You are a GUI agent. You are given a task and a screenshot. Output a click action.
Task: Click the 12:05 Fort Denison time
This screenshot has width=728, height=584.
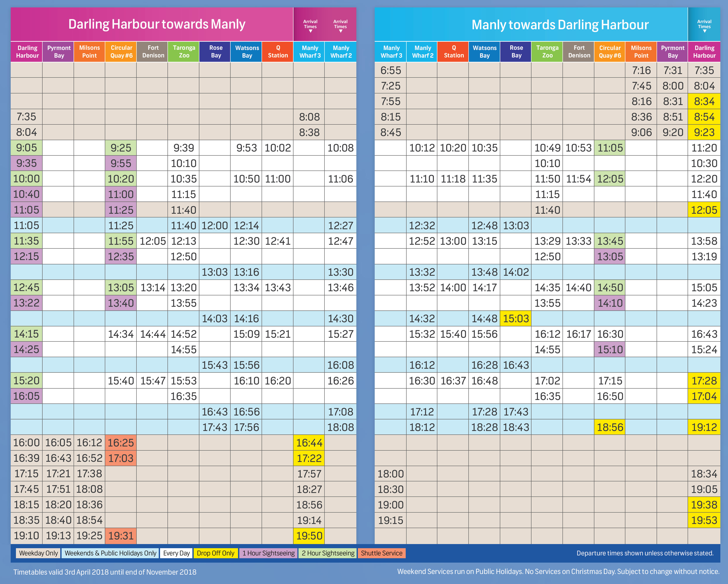point(153,241)
